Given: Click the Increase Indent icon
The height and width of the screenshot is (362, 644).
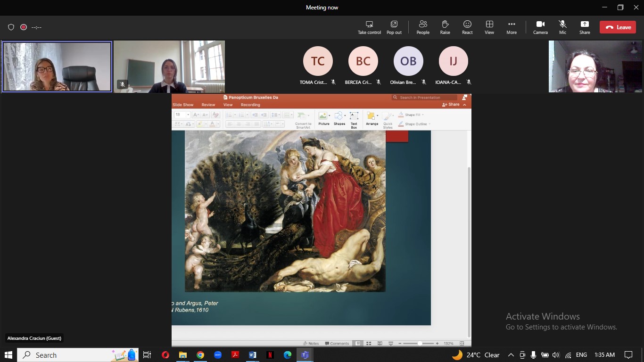Looking at the screenshot, I should tap(264, 115).
